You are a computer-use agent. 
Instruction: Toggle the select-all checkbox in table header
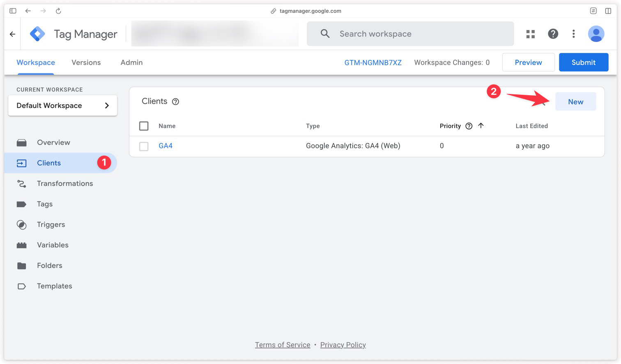tap(144, 126)
